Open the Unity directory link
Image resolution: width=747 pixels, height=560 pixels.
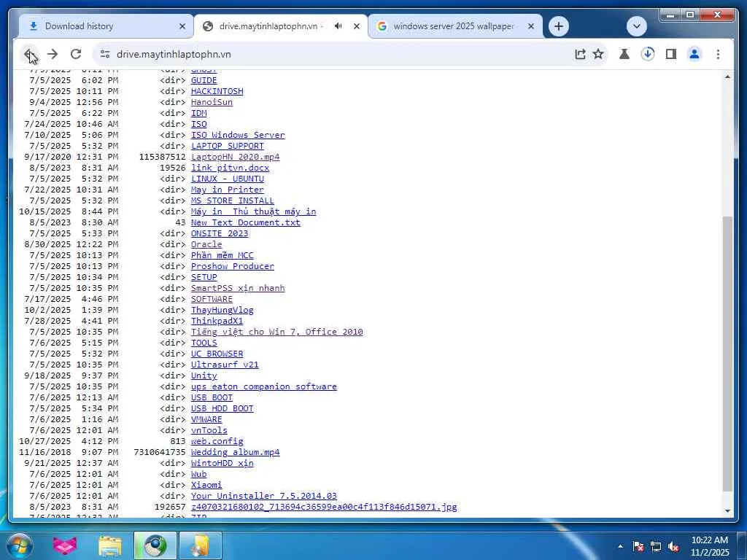[x=204, y=376]
